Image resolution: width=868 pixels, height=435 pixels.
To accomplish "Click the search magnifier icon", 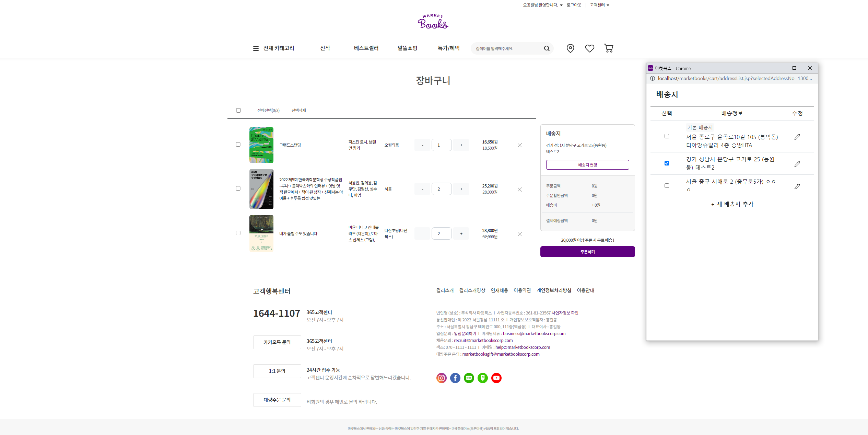I will coord(547,48).
